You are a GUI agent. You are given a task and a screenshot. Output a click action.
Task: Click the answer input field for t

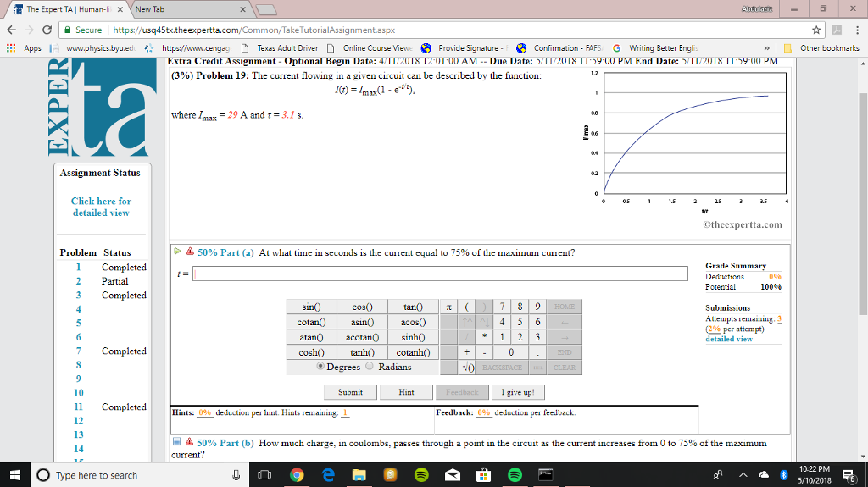tap(439, 274)
